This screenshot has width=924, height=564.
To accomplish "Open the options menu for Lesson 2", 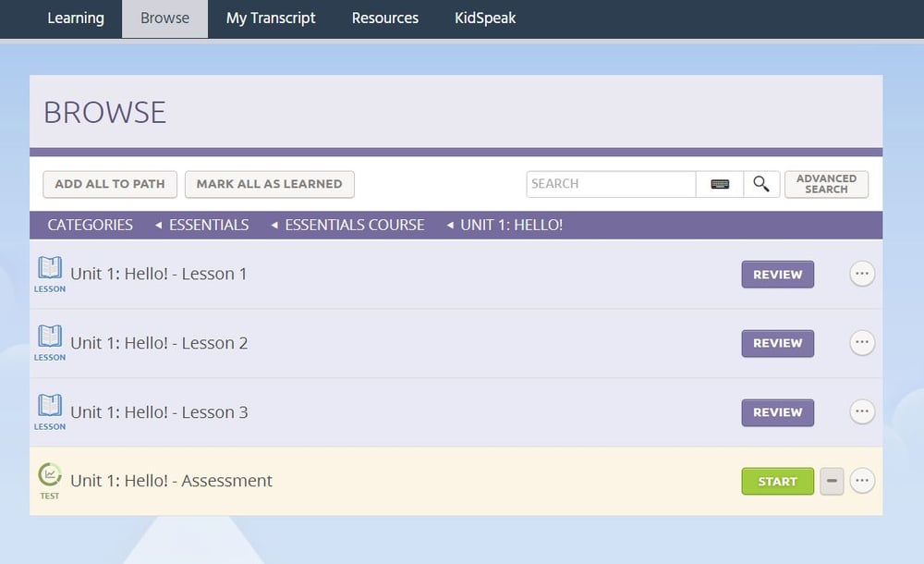I will tap(861, 342).
